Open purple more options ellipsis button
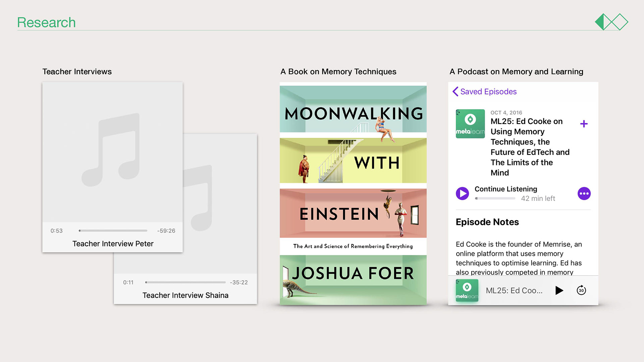 pyautogui.click(x=584, y=193)
